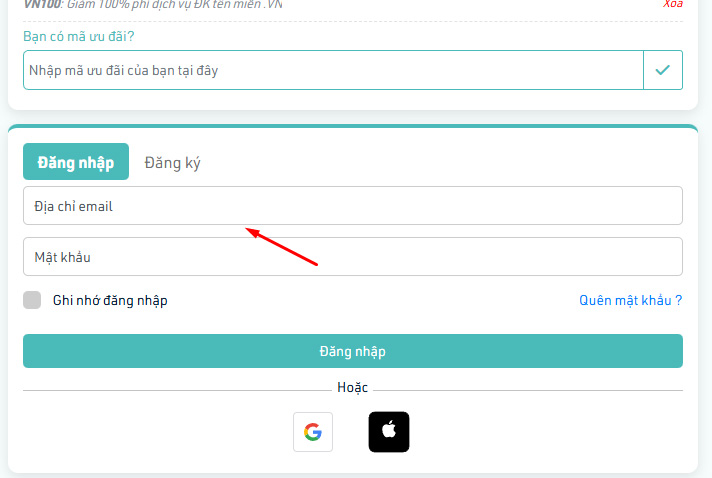
Task: Click the Hoặc divider text
Action: pos(352,387)
